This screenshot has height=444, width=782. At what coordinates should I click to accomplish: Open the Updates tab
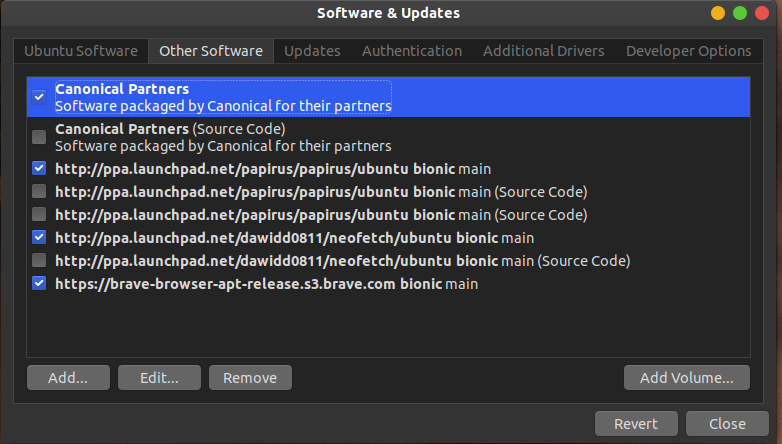pos(312,51)
